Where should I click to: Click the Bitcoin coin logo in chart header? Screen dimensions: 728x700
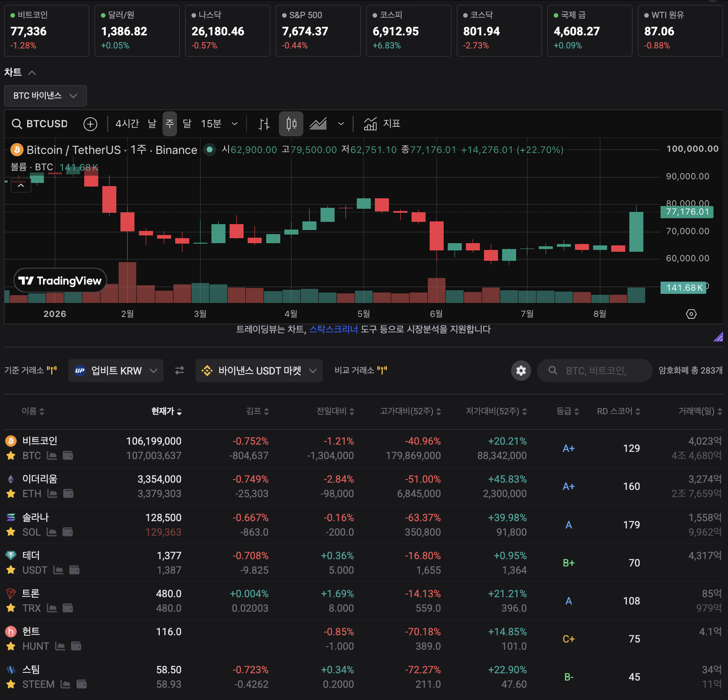(17, 149)
